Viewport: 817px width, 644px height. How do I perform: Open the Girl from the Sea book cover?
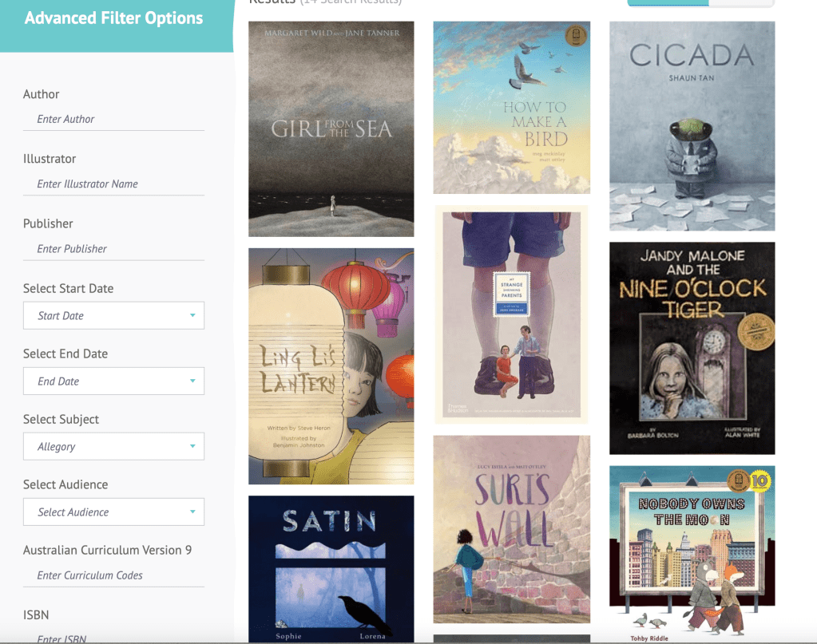click(x=331, y=129)
